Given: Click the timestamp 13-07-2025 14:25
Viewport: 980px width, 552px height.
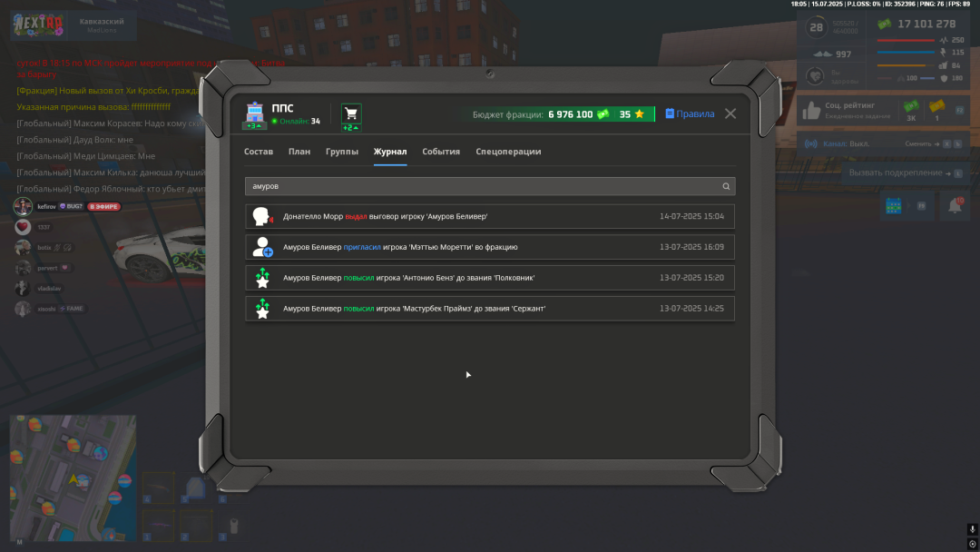Looking at the screenshot, I should tap(691, 308).
